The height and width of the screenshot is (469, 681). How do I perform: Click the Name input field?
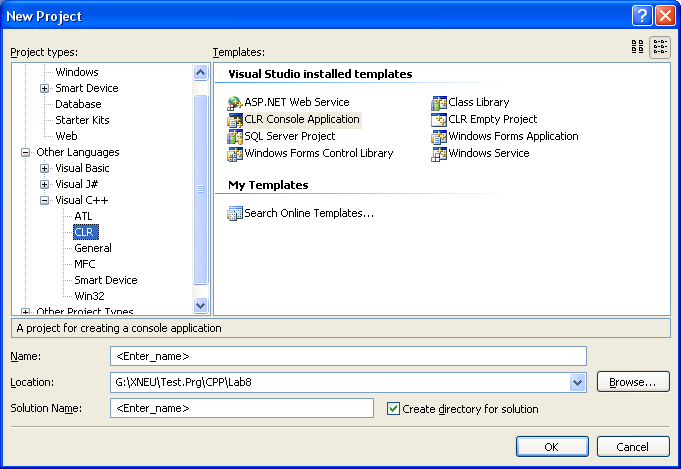click(x=348, y=356)
